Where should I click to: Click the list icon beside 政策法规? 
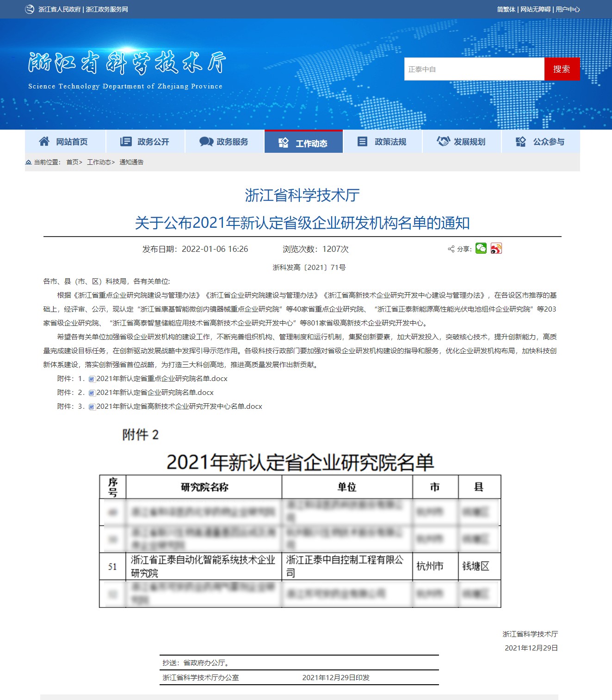(x=363, y=141)
